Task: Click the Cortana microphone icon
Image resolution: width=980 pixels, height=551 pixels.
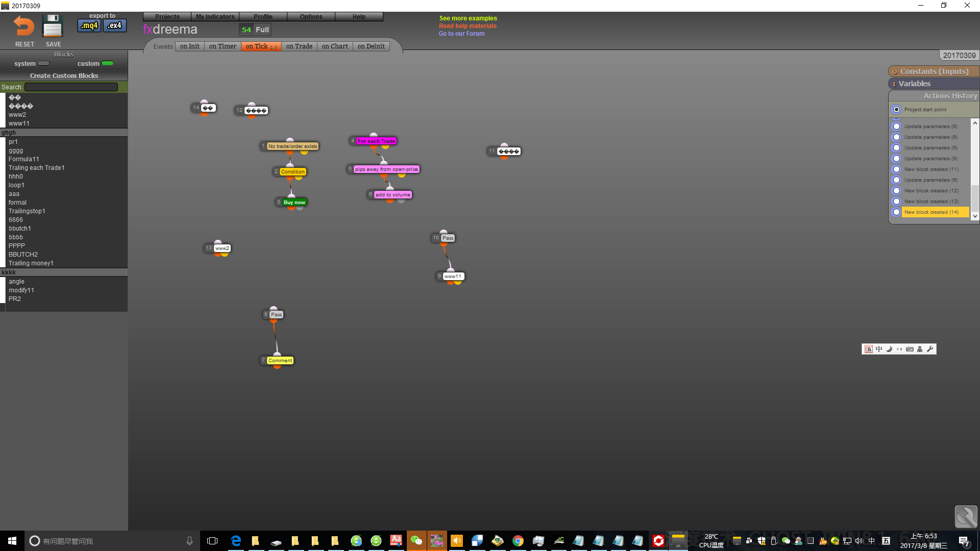Action: tap(189, 541)
